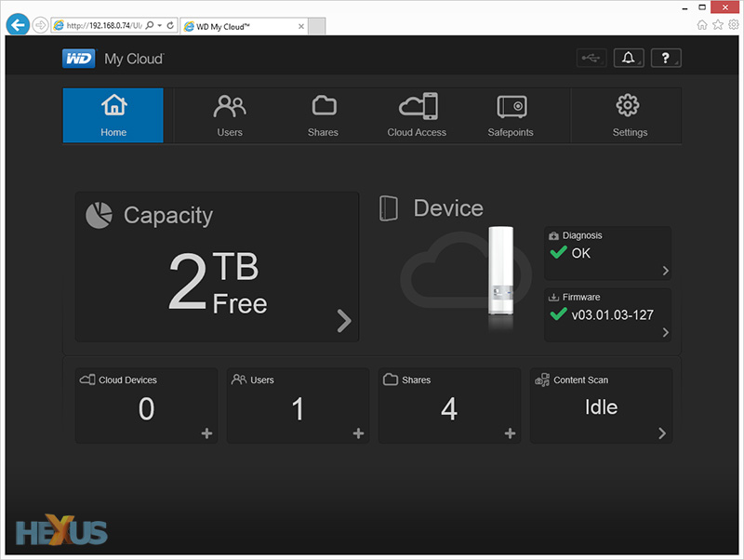Viewport: 744px width, 560px height.
Task: Click the USB device icon in header
Action: [x=591, y=58]
